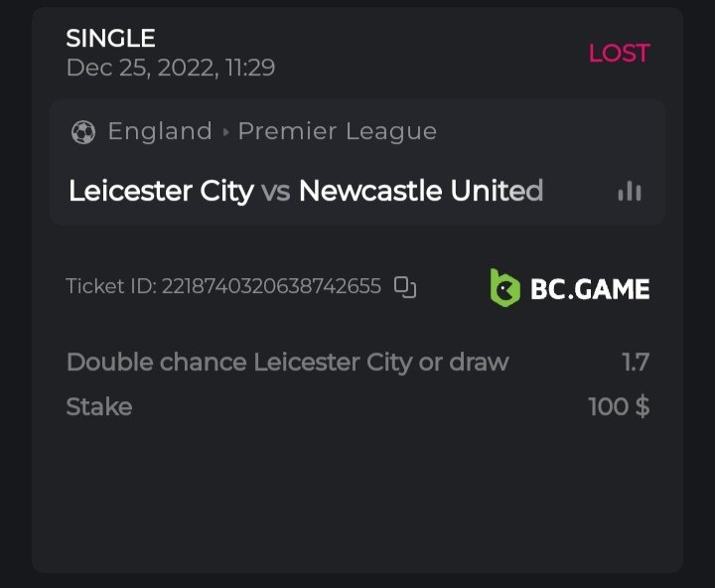Click the 100 $ stake amount
Viewport: 715px width, 588px height.
tap(619, 406)
